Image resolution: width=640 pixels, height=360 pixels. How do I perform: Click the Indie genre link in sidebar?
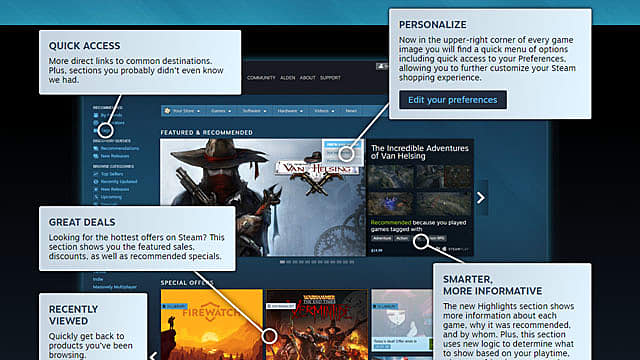point(98,279)
